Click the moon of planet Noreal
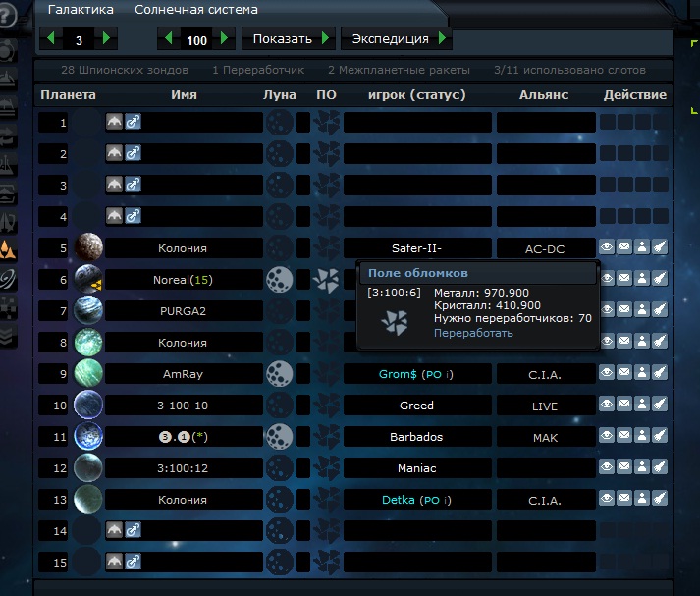This screenshot has width=700, height=596. 280,280
